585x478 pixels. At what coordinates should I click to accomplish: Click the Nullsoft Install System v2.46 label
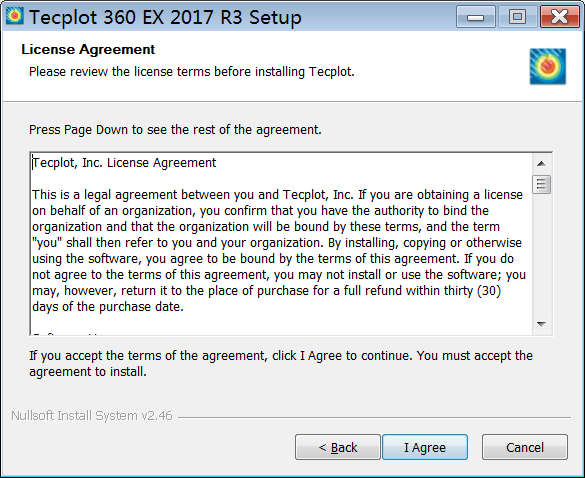click(x=92, y=416)
